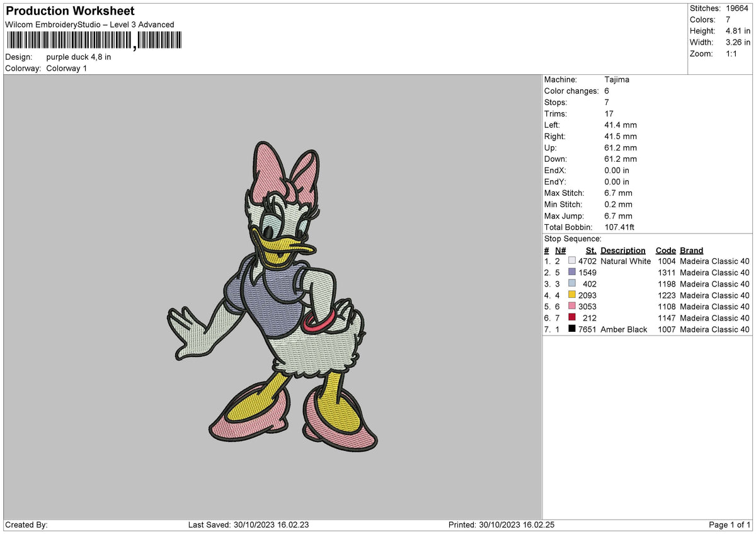Click the Width value 3.26 in

click(738, 42)
